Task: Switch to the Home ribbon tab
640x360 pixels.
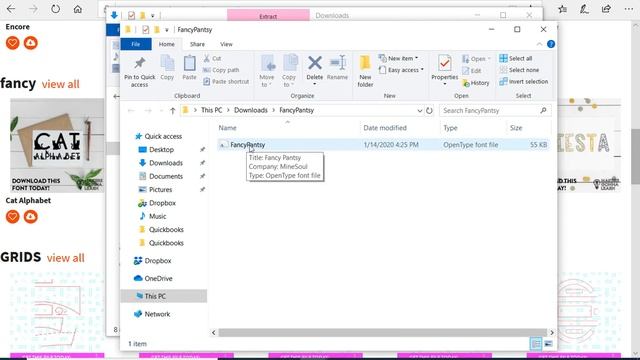Action: click(167, 44)
